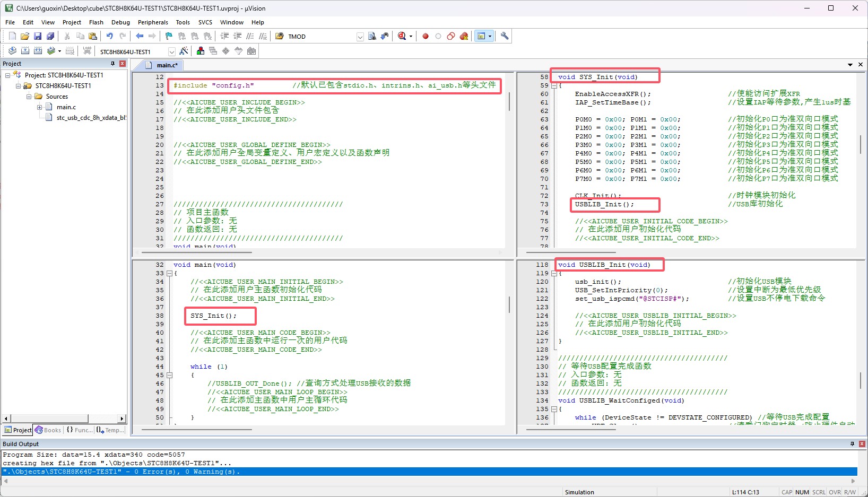Insert a bookmark with the flag icon

coord(169,36)
